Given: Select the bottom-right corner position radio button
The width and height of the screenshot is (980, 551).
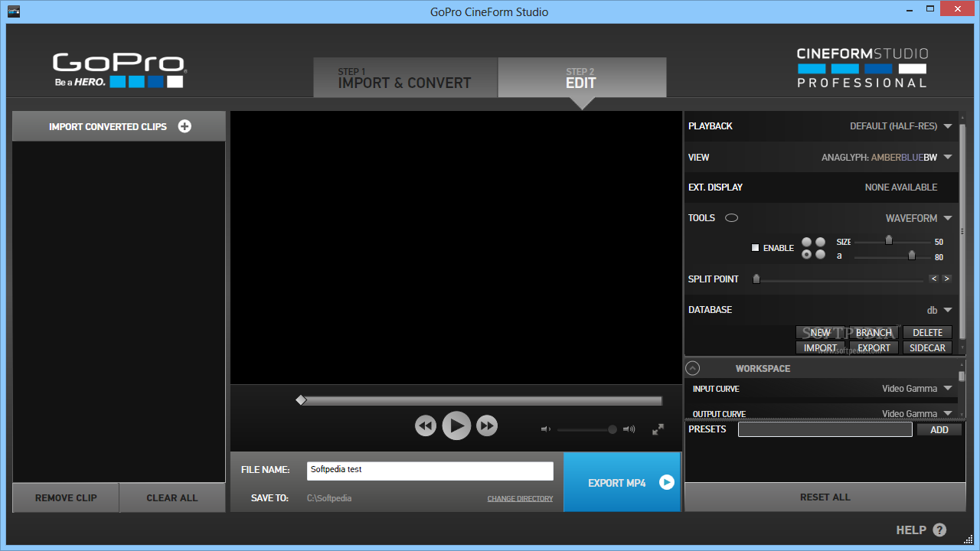Looking at the screenshot, I should [820, 255].
